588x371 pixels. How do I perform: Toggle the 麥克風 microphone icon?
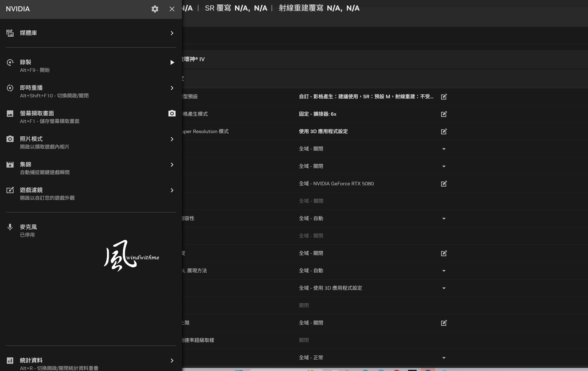[10, 227]
